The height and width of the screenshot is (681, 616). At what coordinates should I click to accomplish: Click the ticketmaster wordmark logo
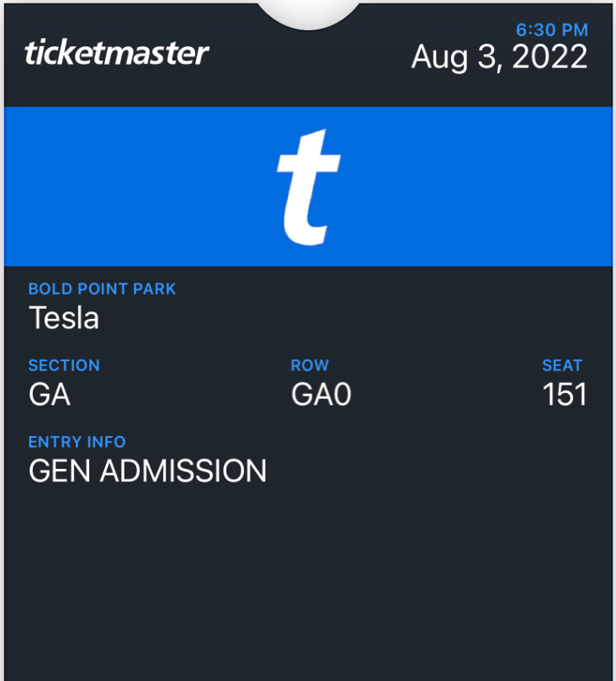(116, 53)
